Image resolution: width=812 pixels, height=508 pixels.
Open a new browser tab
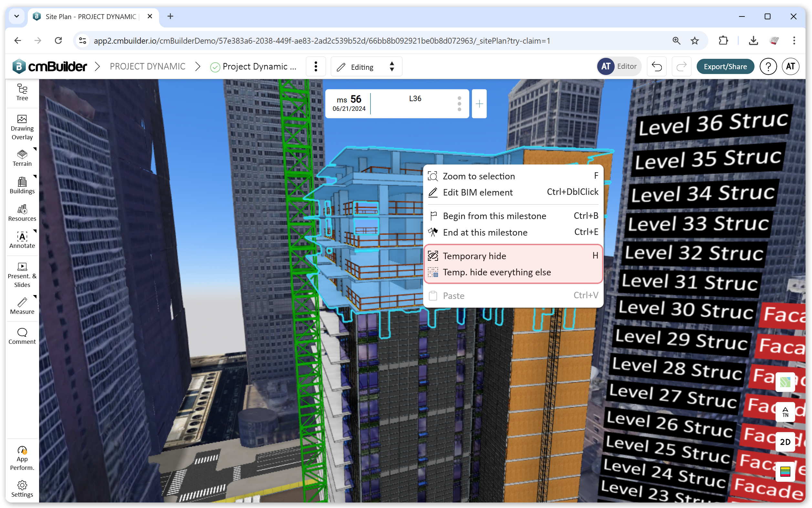(x=170, y=16)
